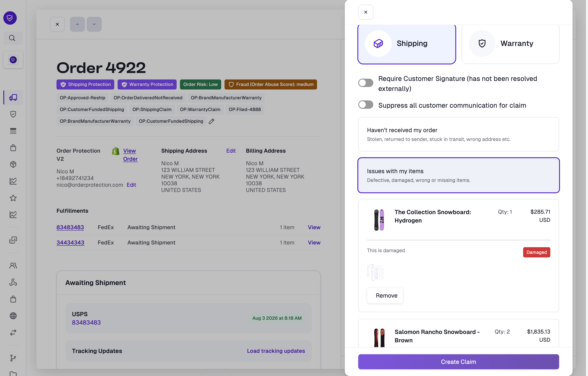Open the shopping bag icon below the list icon
The width and height of the screenshot is (588, 376).
[x=13, y=148]
